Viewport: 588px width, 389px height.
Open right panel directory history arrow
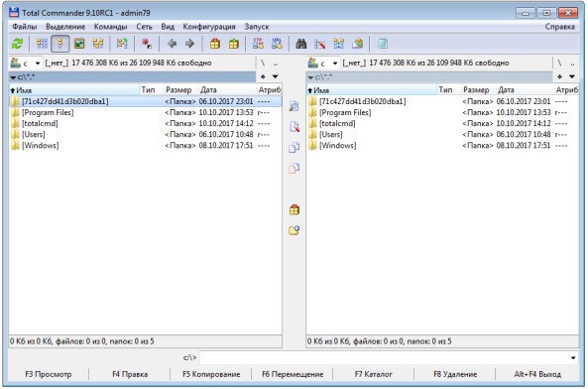tap(572, 76)
